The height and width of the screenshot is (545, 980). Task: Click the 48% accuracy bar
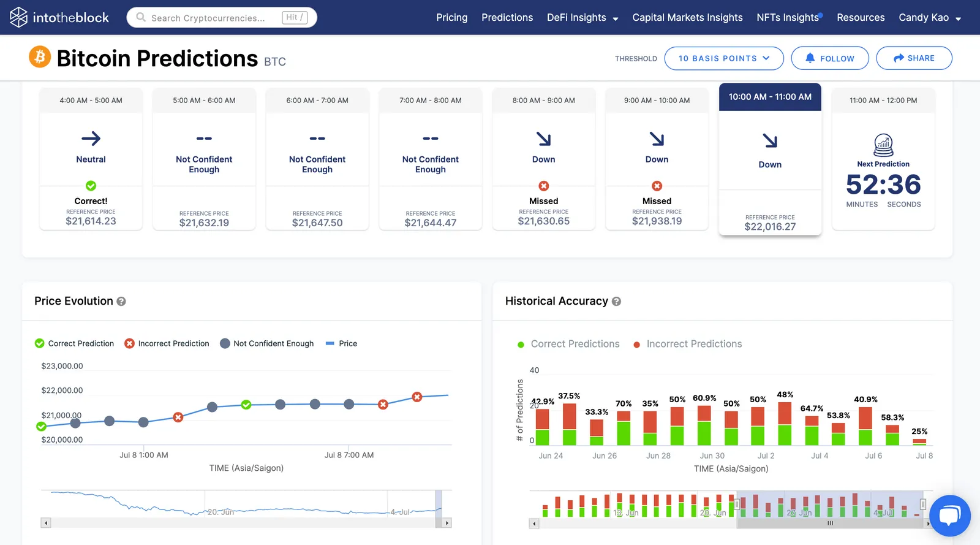click(785, 424)
